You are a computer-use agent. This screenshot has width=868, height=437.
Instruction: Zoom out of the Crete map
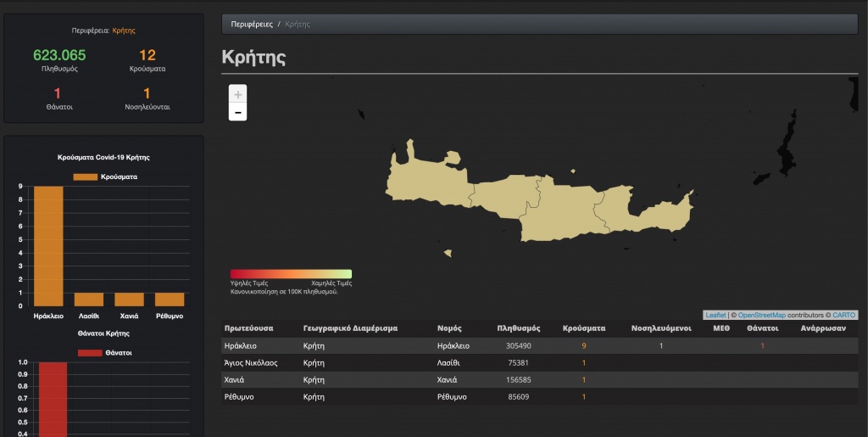(x=238, y=112)
